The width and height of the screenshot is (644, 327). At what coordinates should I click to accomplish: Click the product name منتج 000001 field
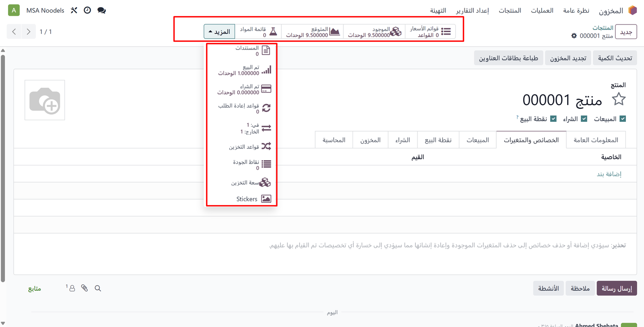562,100
